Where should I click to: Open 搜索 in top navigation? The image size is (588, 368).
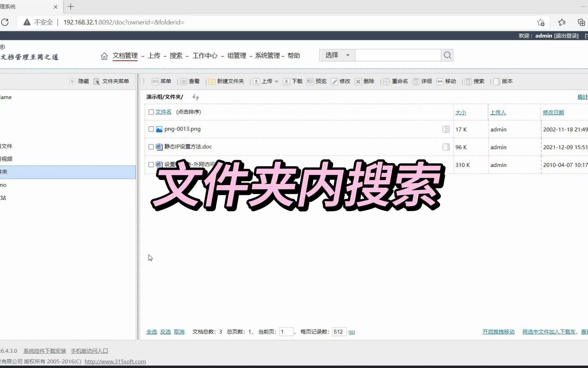[x=176, y=56]
